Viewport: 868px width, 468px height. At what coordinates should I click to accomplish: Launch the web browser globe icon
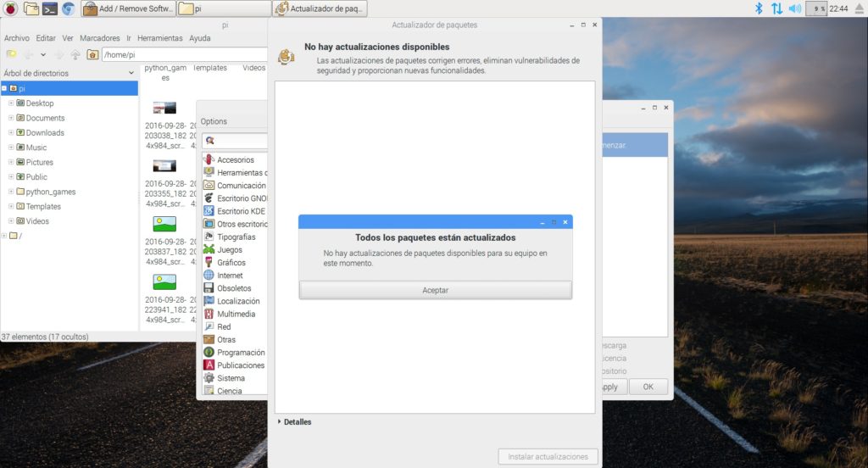68,8
